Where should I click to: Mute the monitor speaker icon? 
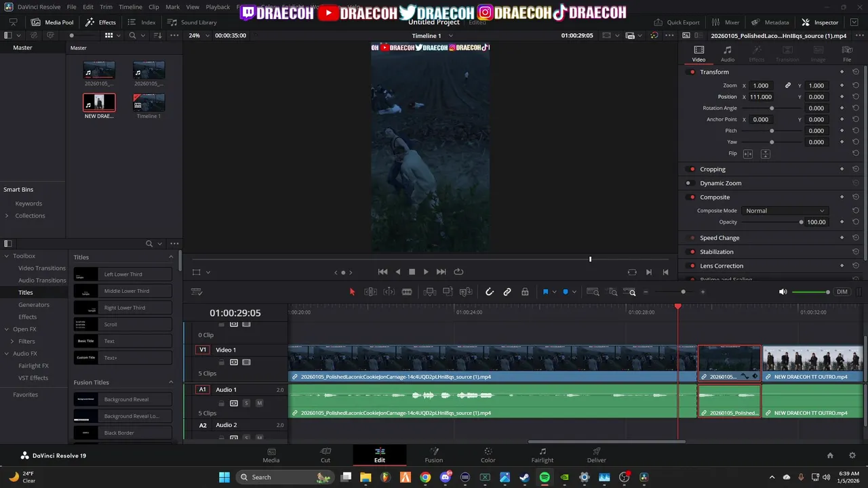pyautogui.click(x=783, y=292)
